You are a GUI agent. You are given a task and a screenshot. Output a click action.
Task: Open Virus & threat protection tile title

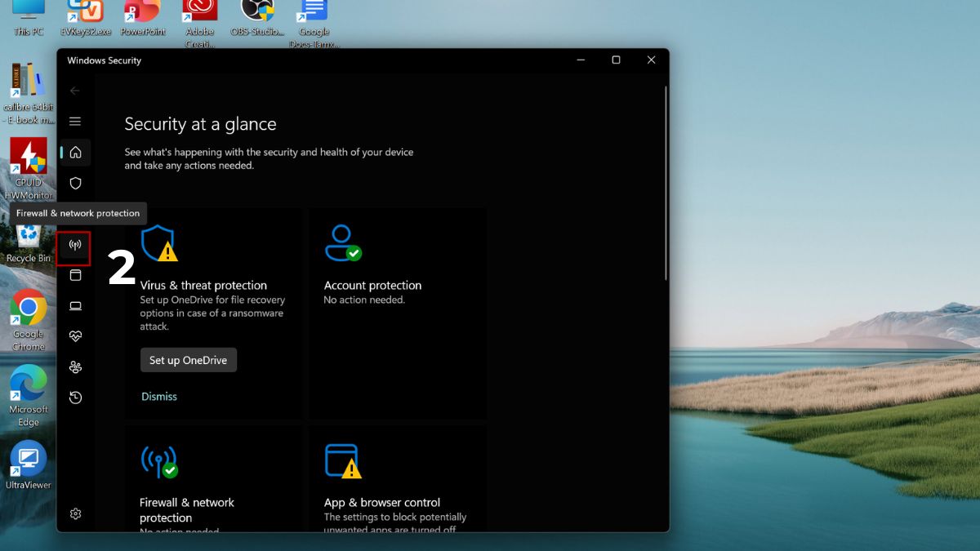[203, 286]
